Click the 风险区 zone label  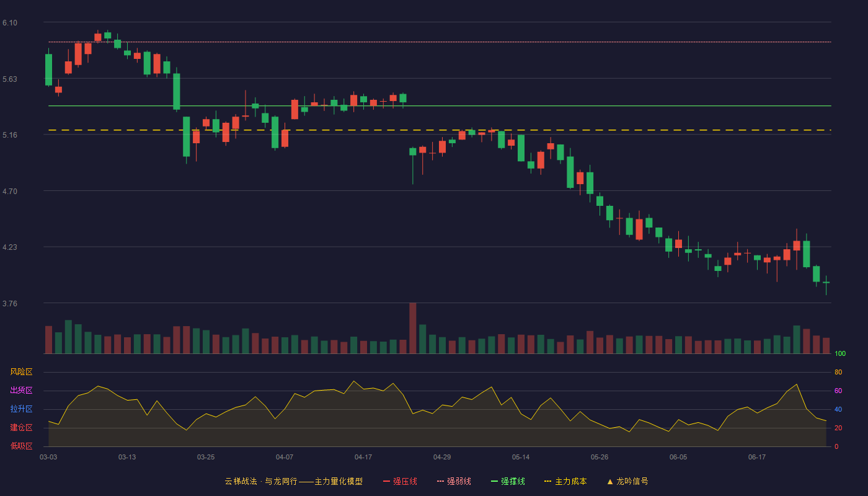[x=21, y=372]
